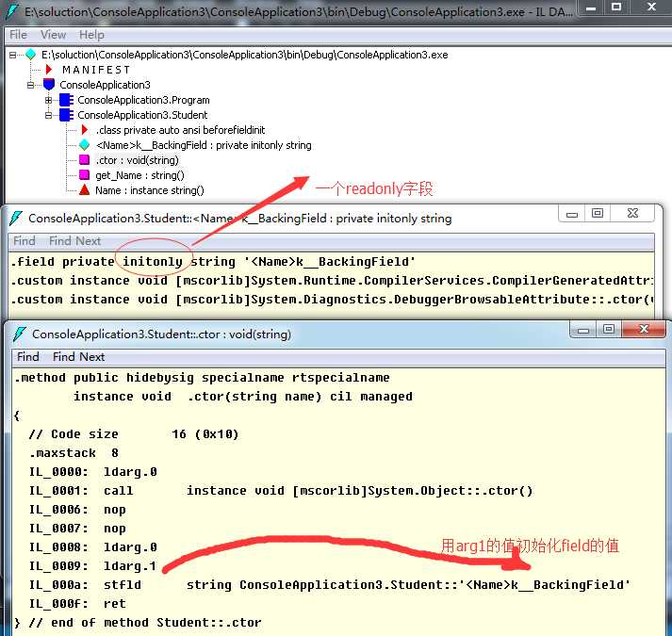672x636 pixels.
Task: Select the get_Name : string() row
Action: (x=139, y=175)
